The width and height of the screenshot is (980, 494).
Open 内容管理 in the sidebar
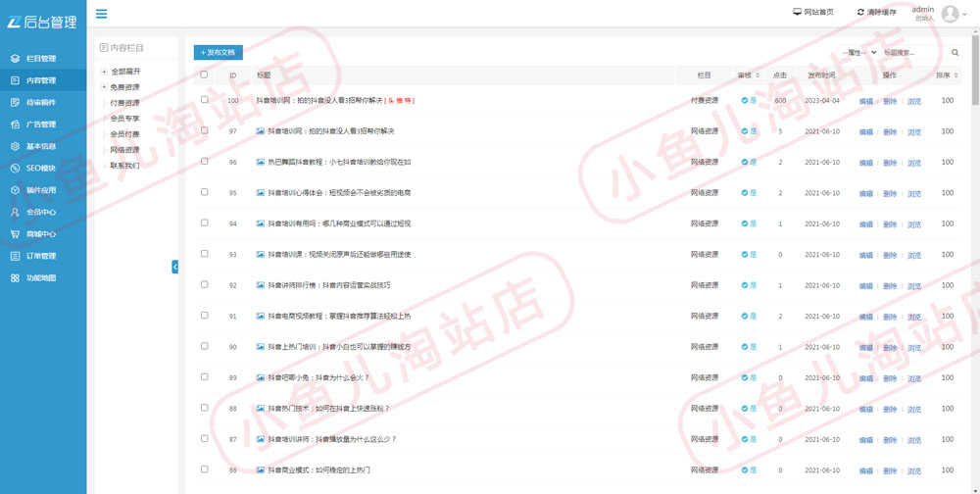pyautogui.click(x=43, y=80)
